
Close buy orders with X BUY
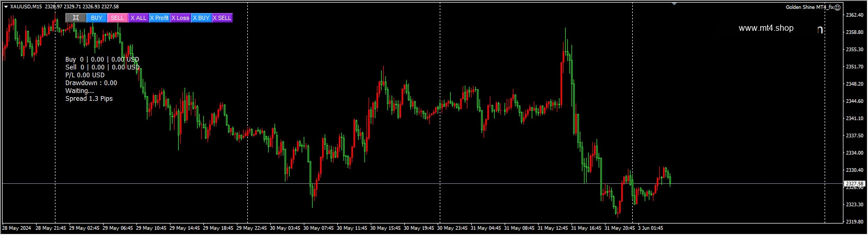coord(201,18)
